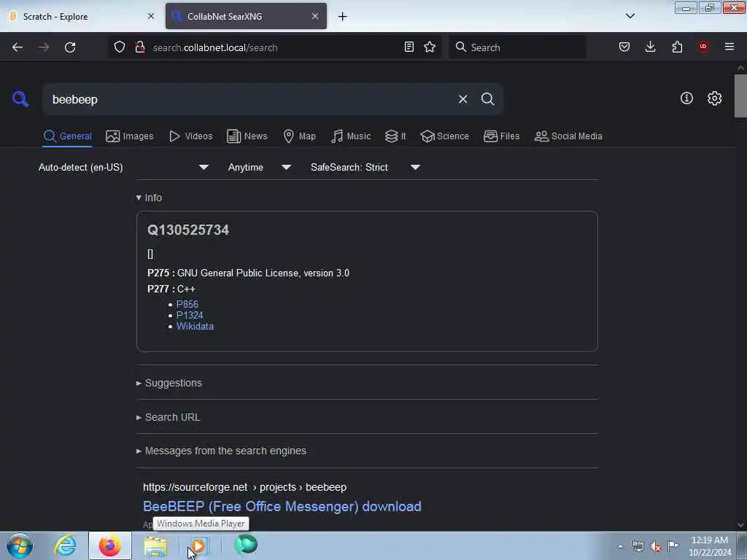Switch to Images search category
747x560 pixels.
coord(130,136)
